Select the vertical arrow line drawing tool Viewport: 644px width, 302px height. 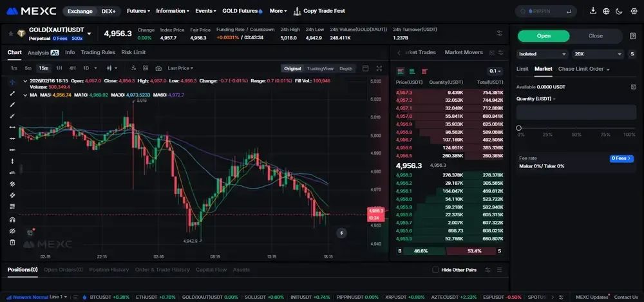tap(12, 161)
